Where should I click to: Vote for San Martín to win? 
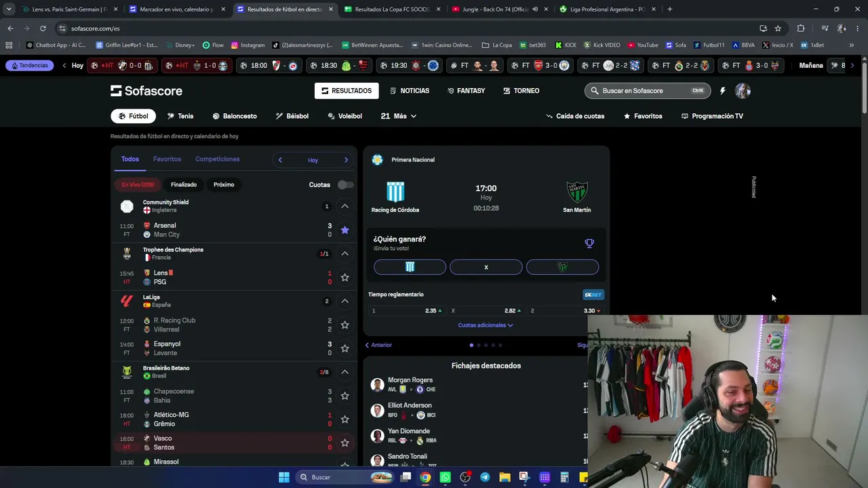coord(562,267)
